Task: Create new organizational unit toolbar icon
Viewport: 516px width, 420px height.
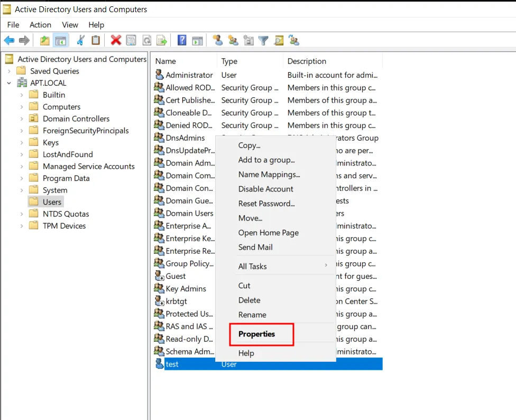Action: [248, 41]
